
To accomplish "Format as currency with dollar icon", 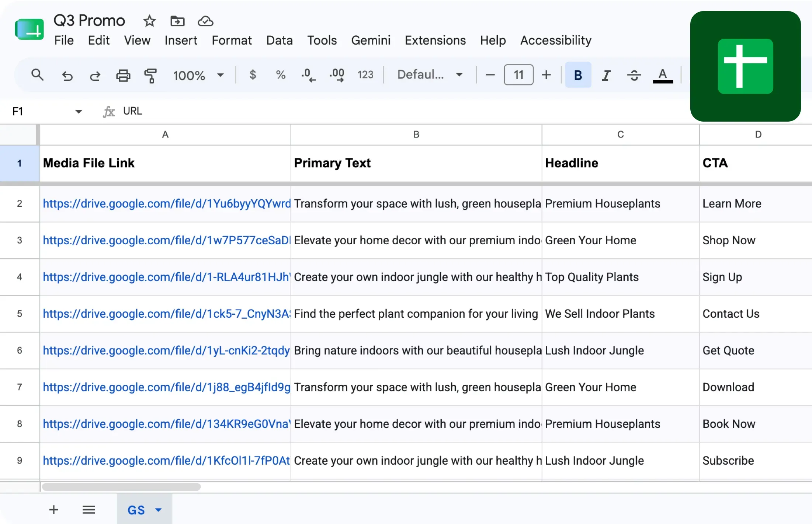I will 253,75.
